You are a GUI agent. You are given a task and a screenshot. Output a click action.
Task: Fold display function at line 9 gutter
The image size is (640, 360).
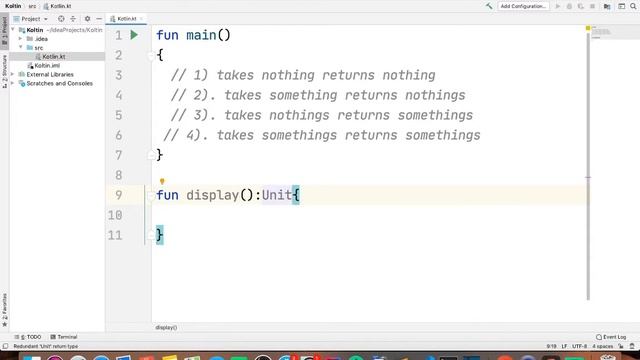coord(151,196)
